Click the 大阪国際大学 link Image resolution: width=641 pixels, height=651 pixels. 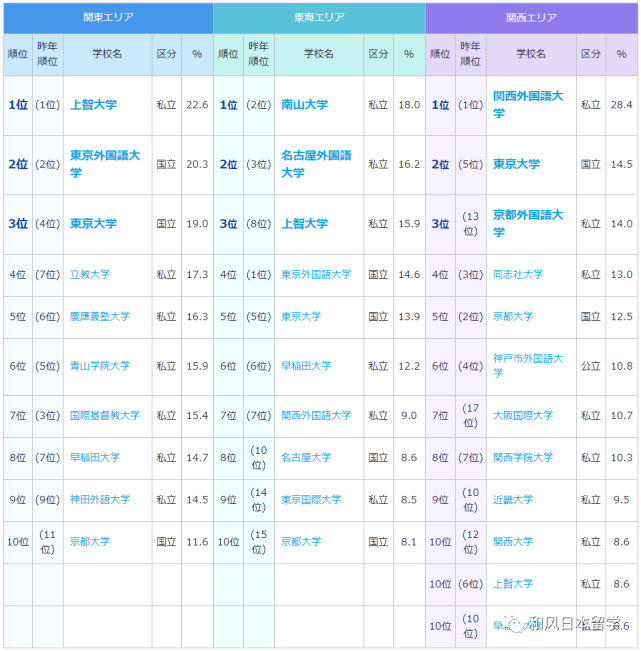(523, 415)
